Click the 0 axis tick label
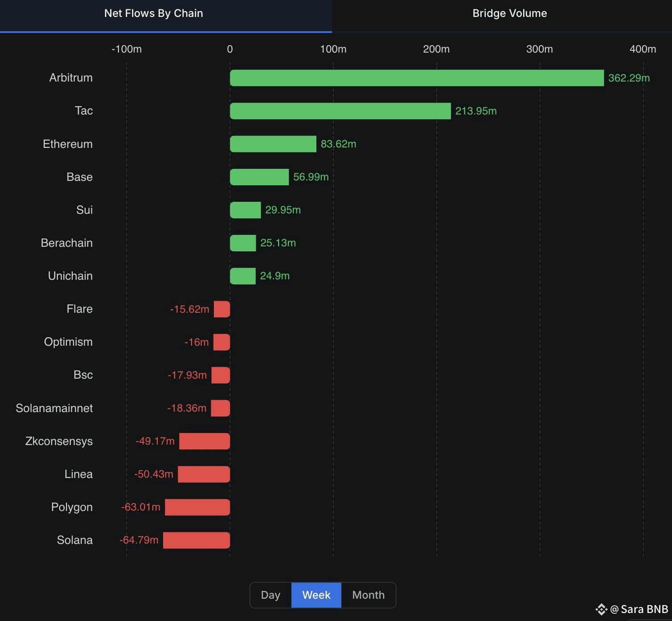The width and height of the screenshot is (672, 621). (230, 49)
